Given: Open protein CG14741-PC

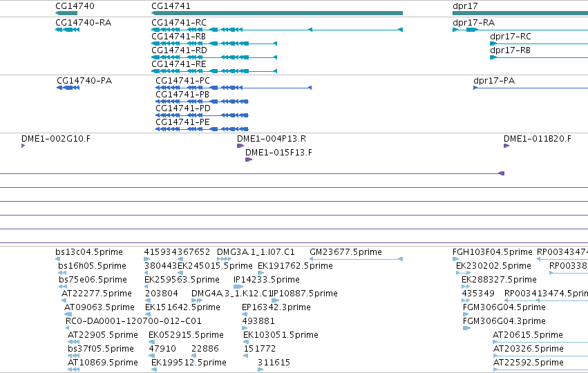Looking at the screenshot, I should [x=182, y=81].
